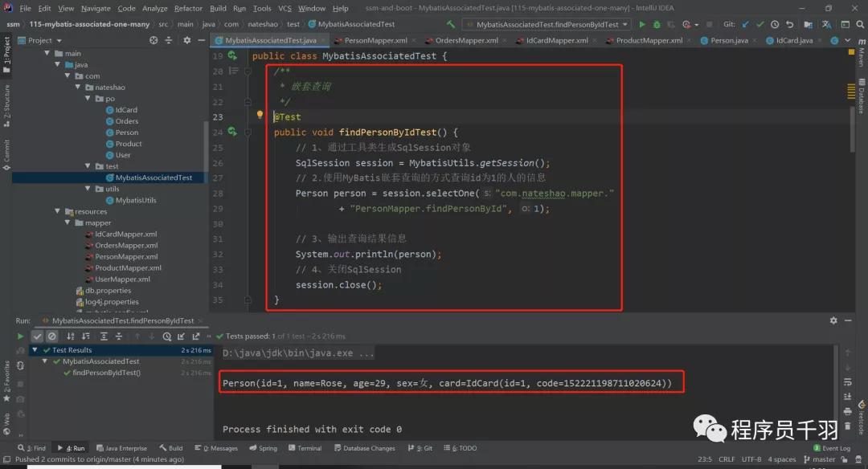Viewport: 868px width, 469px height.
Task: Open the Navigate menu
Action: 96,8
